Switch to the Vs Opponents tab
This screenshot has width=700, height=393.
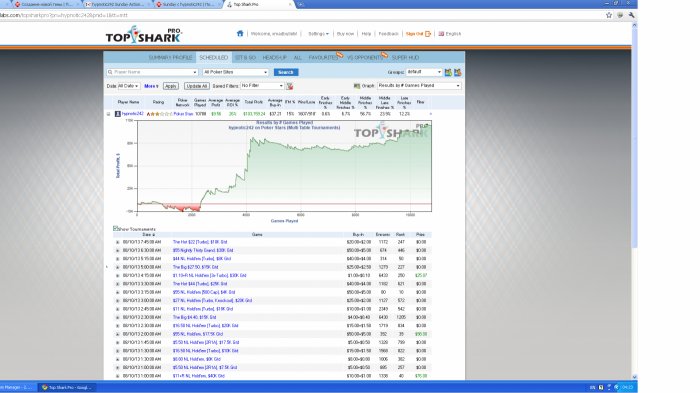click(364, 58)
